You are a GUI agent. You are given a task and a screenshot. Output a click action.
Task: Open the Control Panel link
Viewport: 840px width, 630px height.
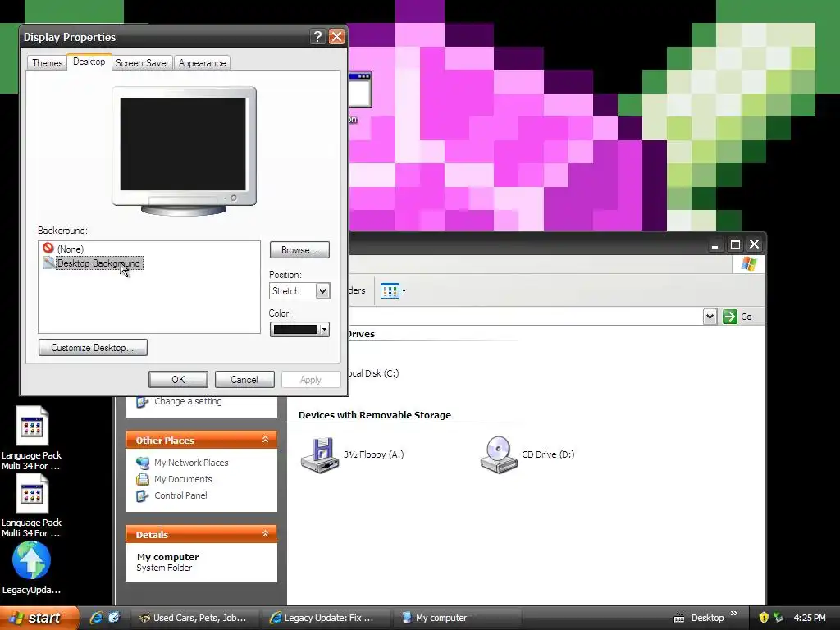click(180, 495)
